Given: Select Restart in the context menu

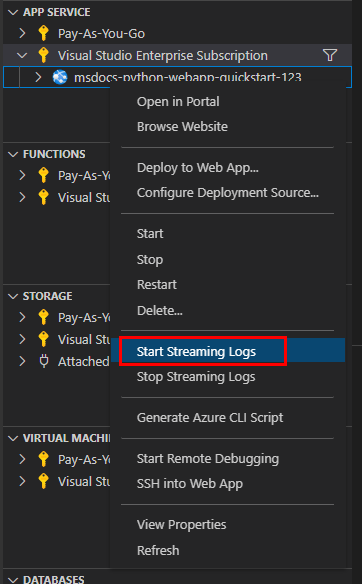Looking at the screenshot, I should tap(157, 285).
